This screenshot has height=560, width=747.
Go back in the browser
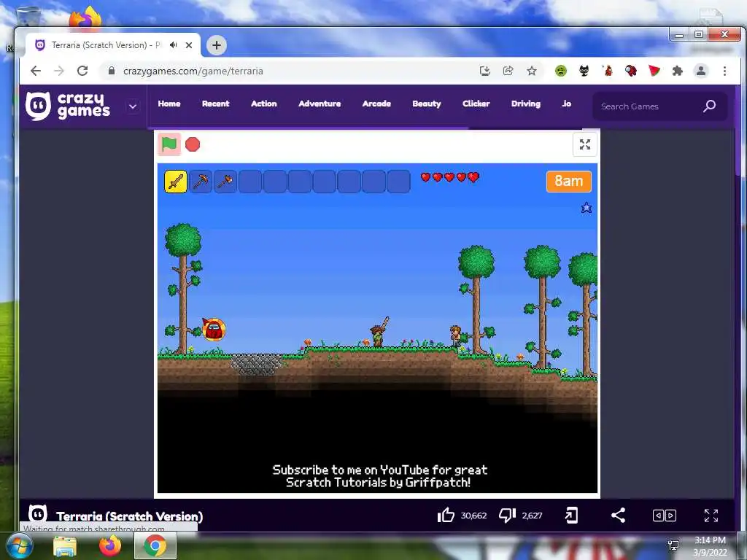36,71
